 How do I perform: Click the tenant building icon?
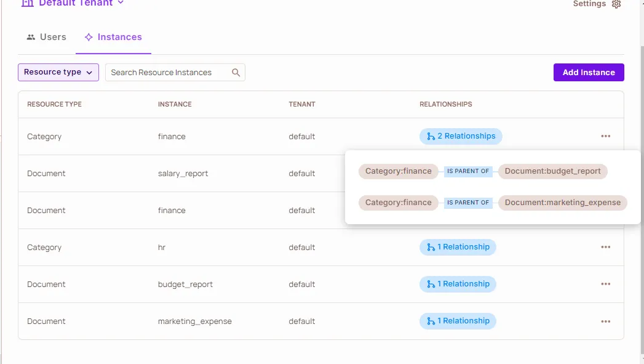point(28,3)
